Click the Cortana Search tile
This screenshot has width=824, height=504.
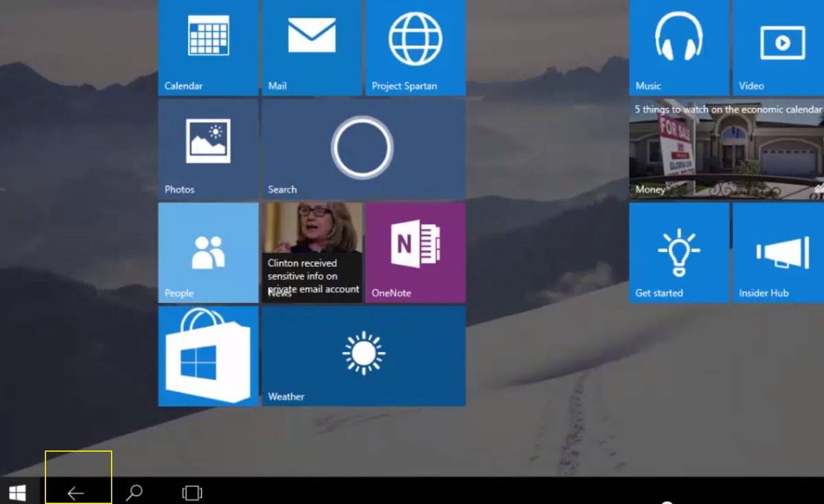click(363, 148)
